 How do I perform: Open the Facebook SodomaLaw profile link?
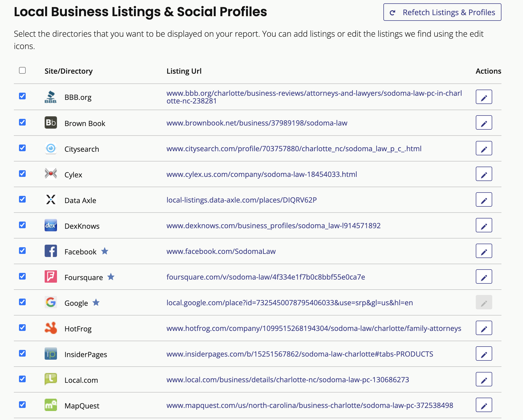point(221,251)
